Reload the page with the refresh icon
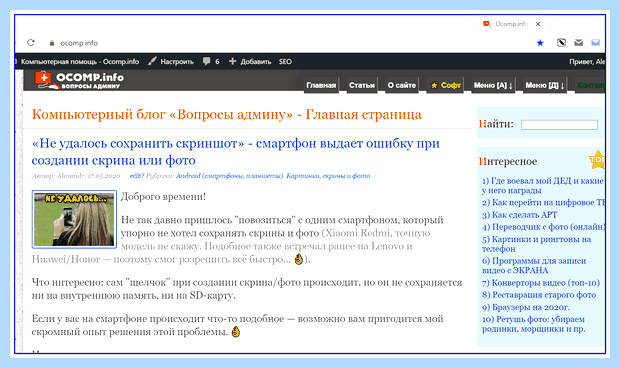This screenshot has height=368, width=620. [30, 43]
